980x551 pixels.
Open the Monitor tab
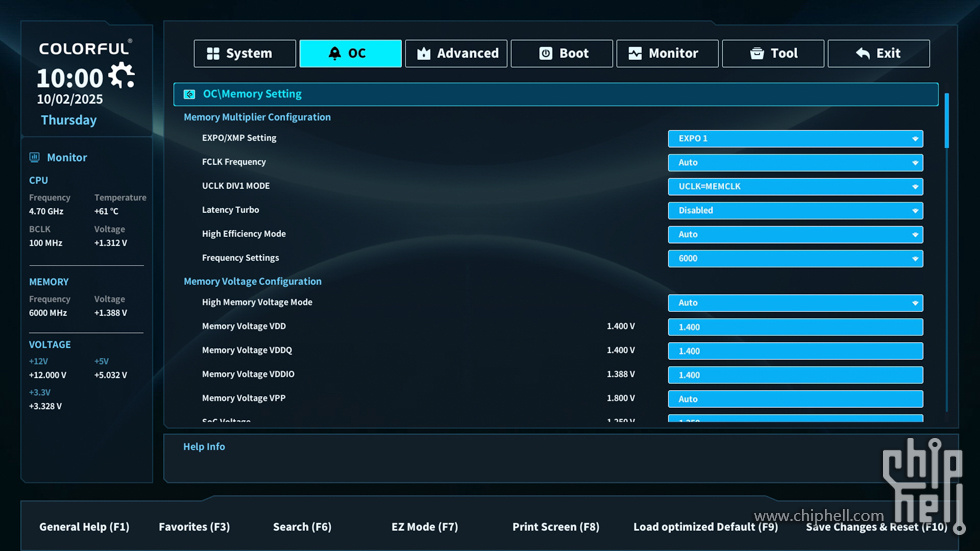point(667,54)
